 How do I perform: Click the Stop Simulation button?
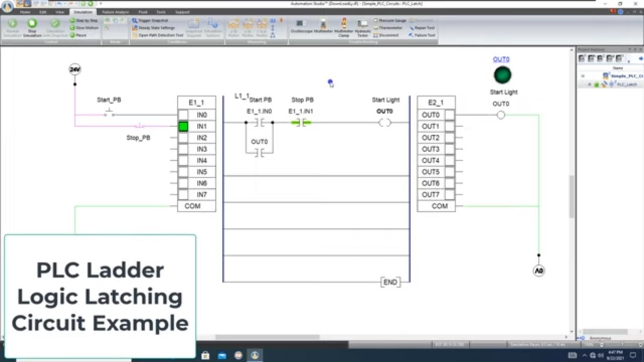point(32,28)
